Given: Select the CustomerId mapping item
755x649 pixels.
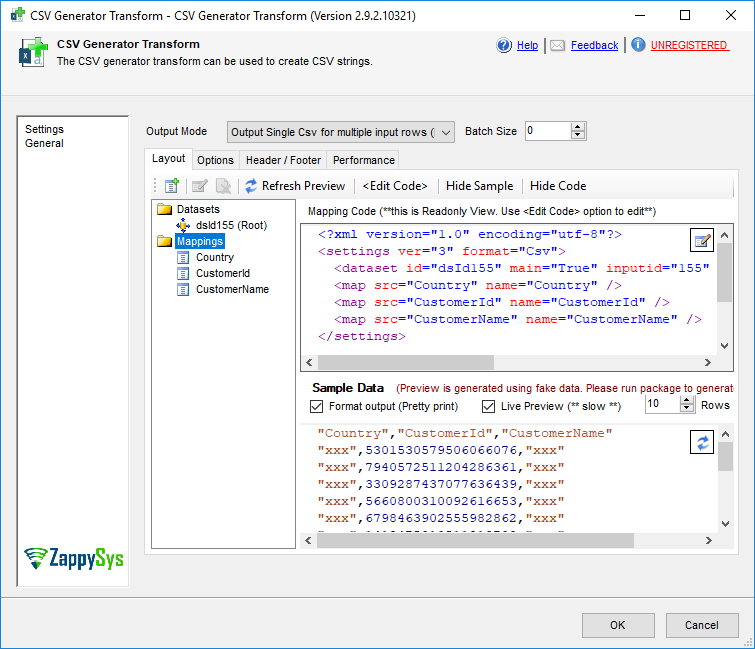Looking at the screenshot, I should [222, 273].
